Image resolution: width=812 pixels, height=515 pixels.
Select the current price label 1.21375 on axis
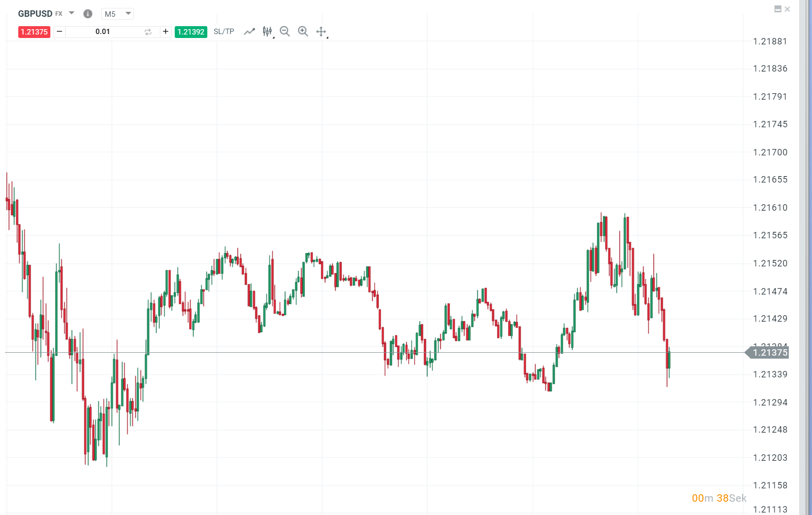click(x=770, y=352)
